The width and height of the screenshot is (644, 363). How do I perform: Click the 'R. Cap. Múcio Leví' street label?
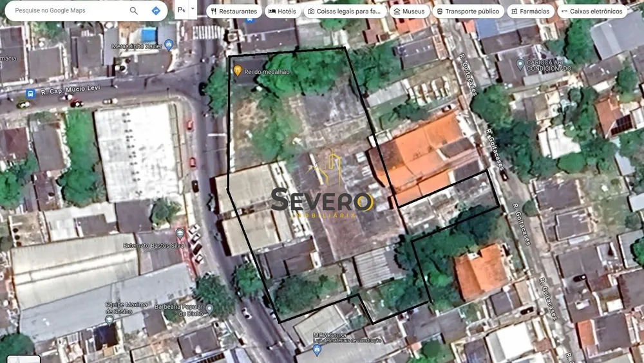[70, 90]
